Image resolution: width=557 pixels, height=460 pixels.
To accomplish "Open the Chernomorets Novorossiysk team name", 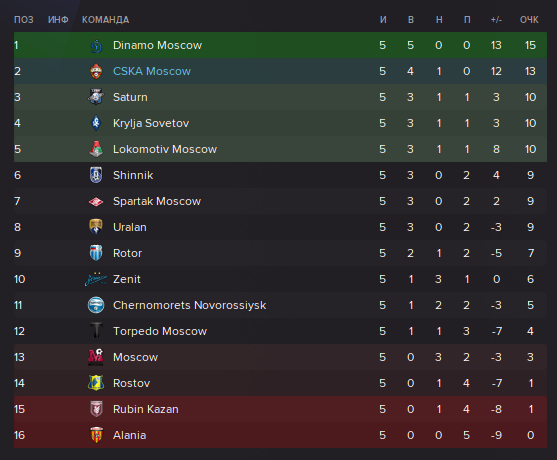I will (189, 305).
